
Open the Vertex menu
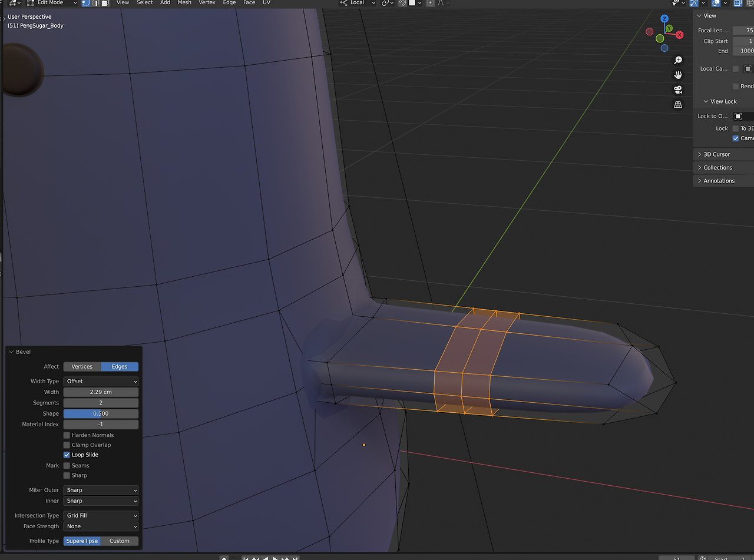207,3
